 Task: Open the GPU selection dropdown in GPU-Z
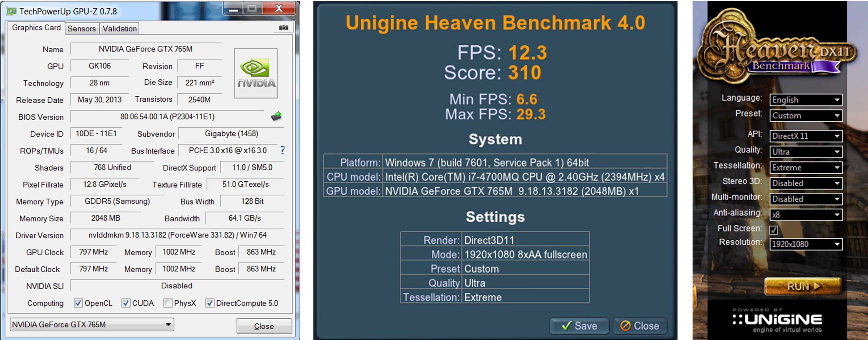tap(92, 324)
